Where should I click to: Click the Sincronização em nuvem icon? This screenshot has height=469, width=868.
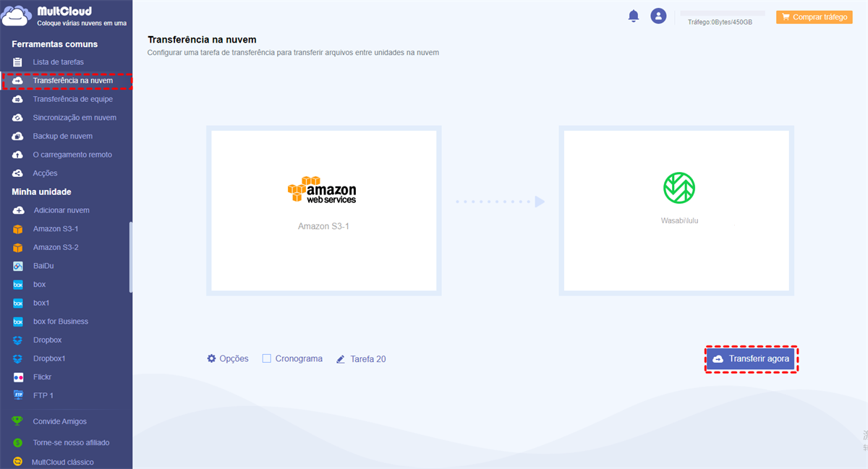click(17, 118)
